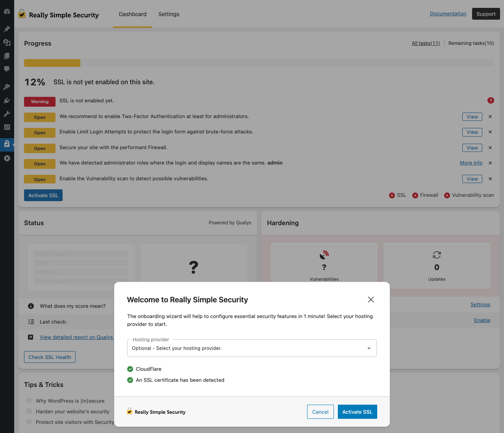Screen dimensions: 504x433
Task: Switch to the Dashboard tab
Action: [133, 14]
